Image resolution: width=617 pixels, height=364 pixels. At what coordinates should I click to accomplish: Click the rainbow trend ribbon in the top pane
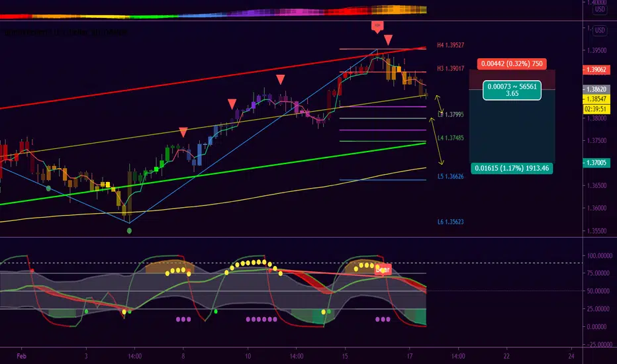[x=213, y=13]
